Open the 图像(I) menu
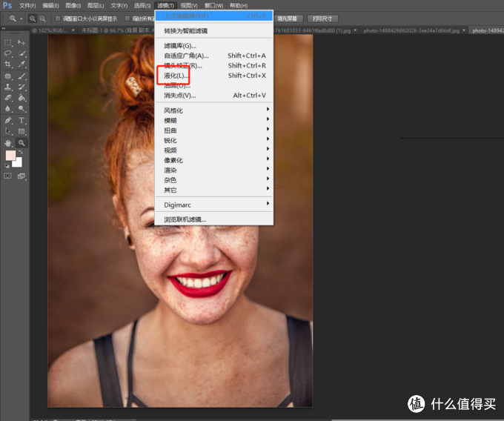The height and width of the screenshot is (421, 504). [73, 5]
